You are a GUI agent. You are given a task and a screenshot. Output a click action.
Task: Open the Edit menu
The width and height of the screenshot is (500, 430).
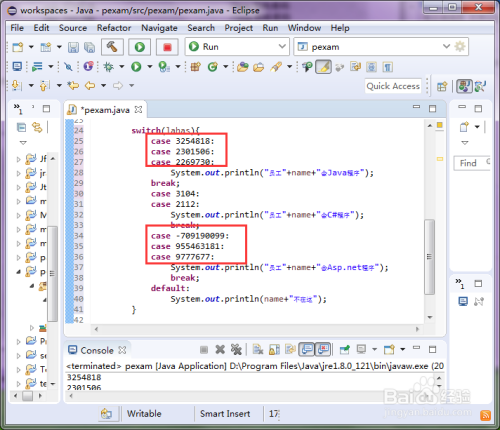(x=41, y=28)
